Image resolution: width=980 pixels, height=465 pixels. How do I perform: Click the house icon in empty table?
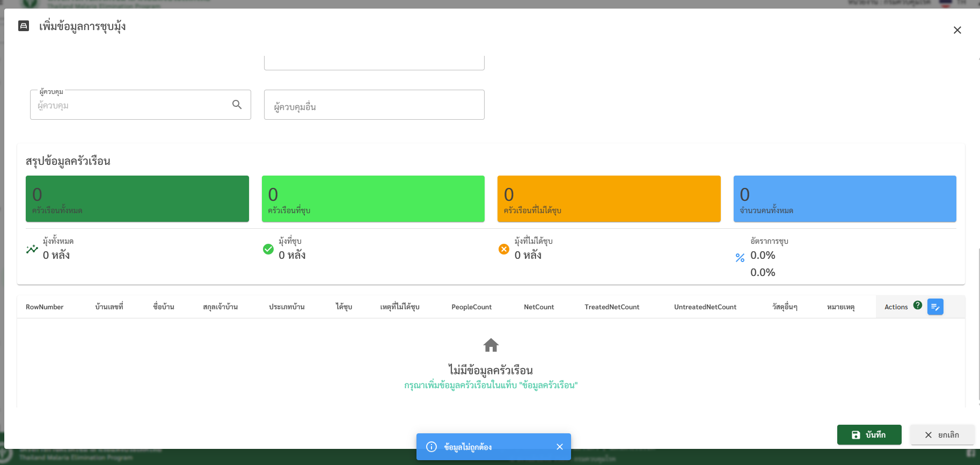coord(491,345)
